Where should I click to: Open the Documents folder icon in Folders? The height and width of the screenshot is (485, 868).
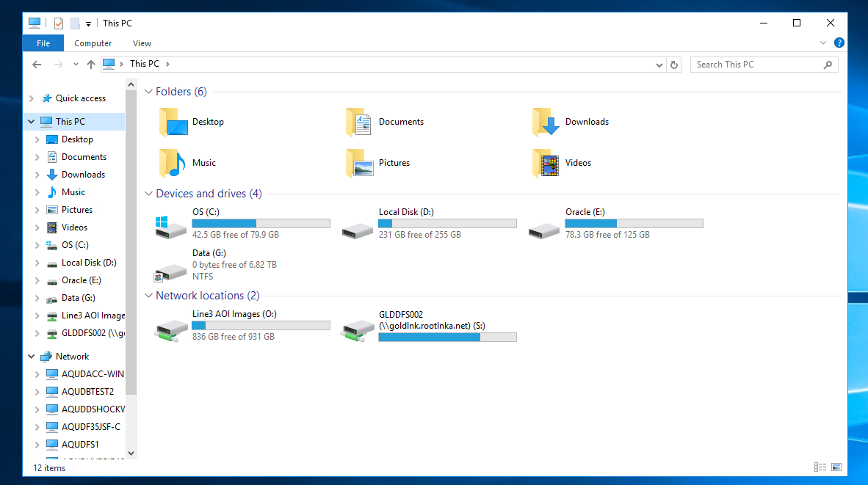tap(359, 123)
